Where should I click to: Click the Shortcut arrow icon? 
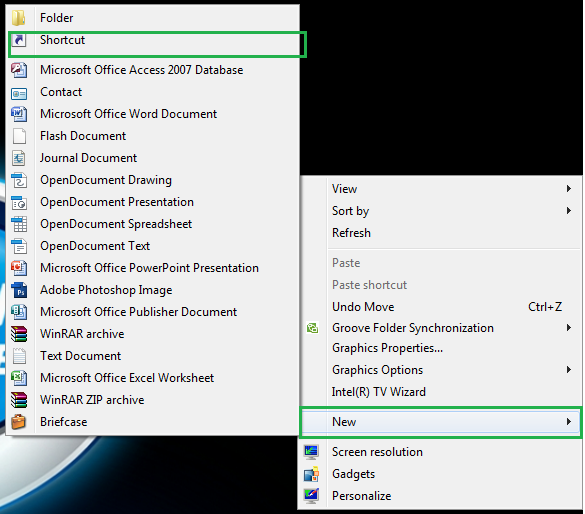point(18,40)
